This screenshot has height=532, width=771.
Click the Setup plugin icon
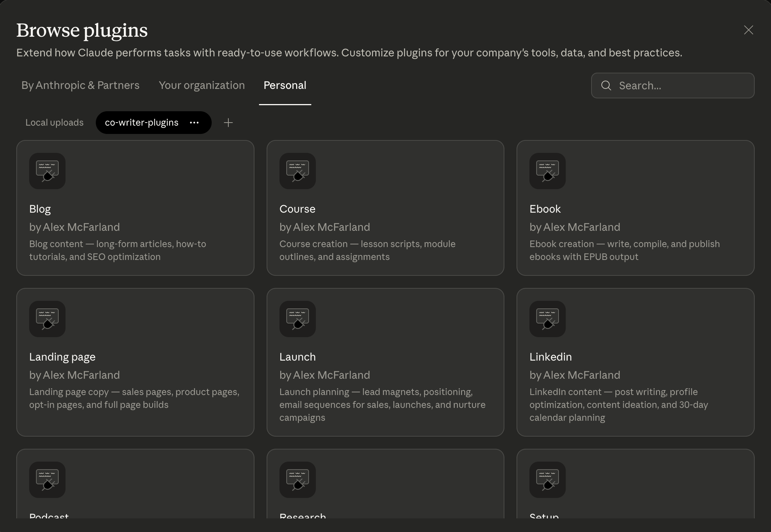[547, 480]
